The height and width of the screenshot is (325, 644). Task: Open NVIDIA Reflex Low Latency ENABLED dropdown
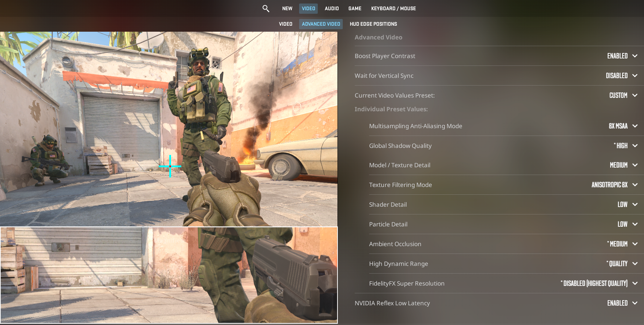[x=622, y=303]
